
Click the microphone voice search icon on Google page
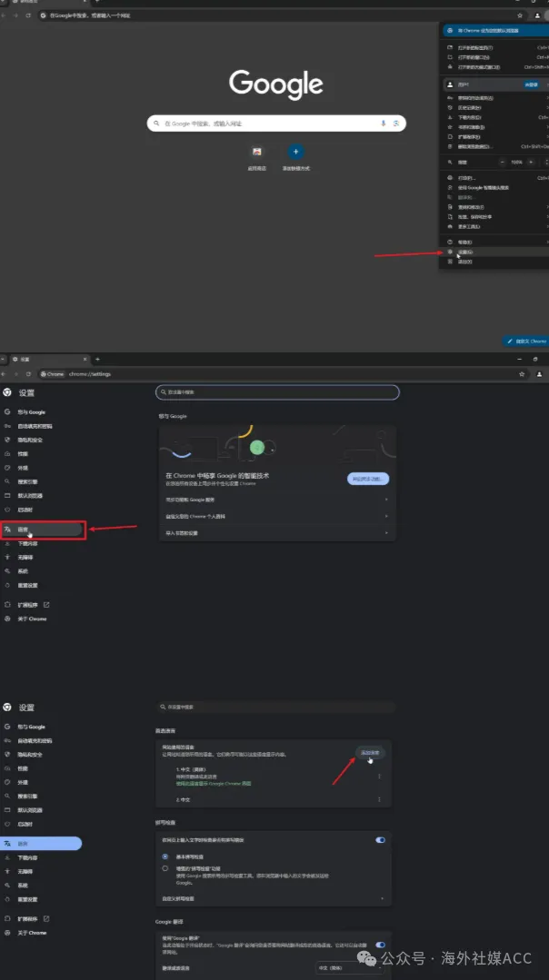384,124
